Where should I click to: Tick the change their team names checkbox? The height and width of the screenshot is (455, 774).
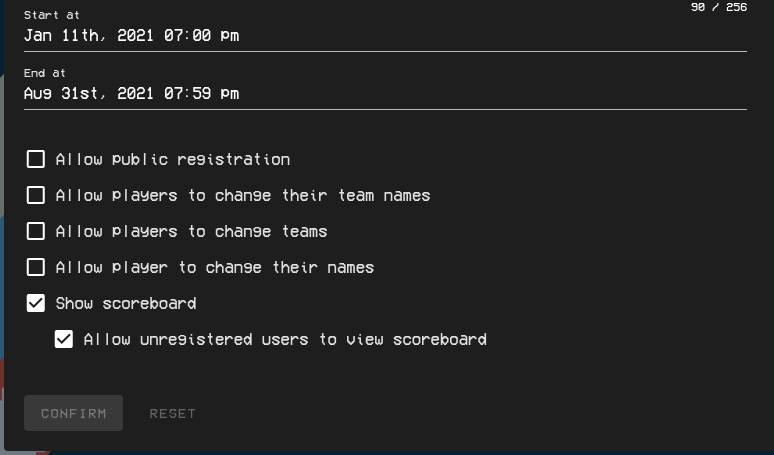click(x=36, y=195)
